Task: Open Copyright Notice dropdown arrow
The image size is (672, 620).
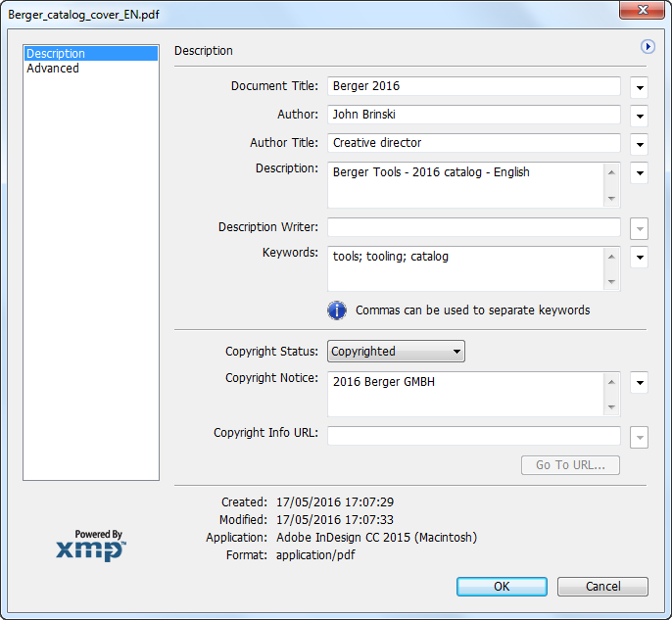Action: [639, 383]
